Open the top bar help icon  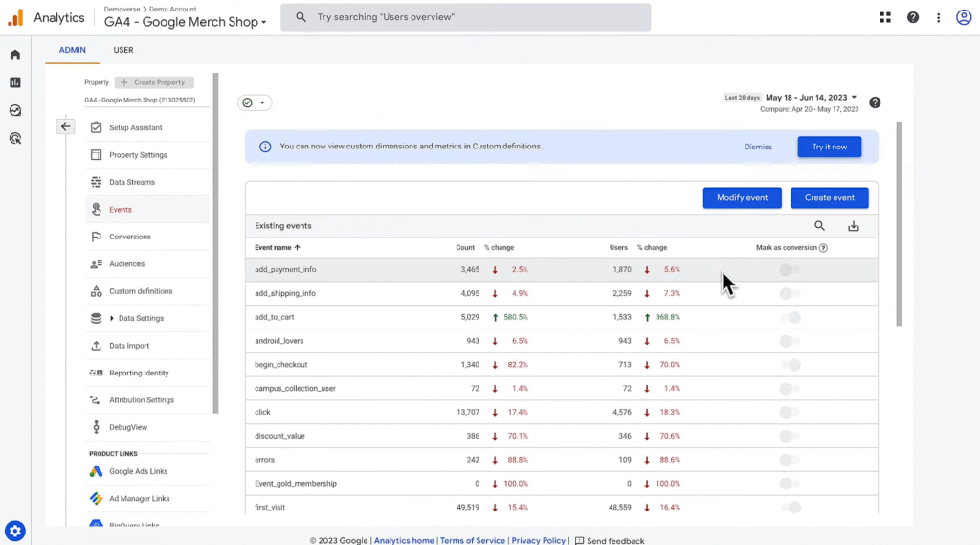click(912, 17)
